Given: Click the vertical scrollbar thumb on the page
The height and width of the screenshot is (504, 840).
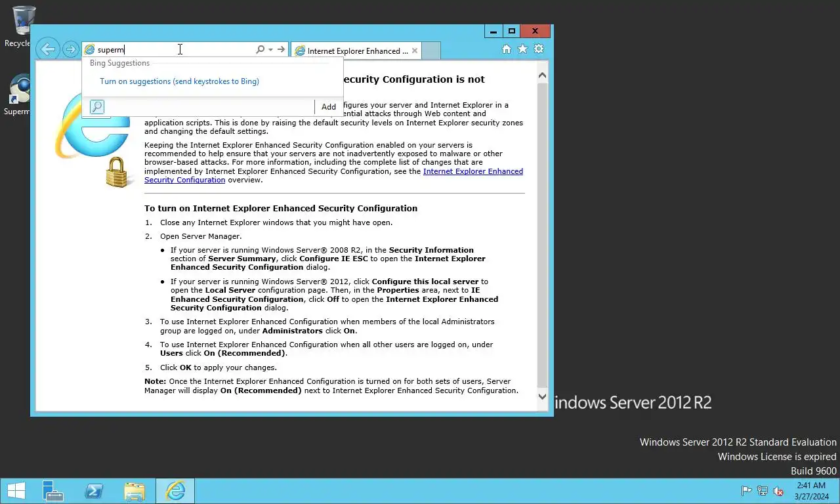Looking at the screenshot, I should [542, 234].
